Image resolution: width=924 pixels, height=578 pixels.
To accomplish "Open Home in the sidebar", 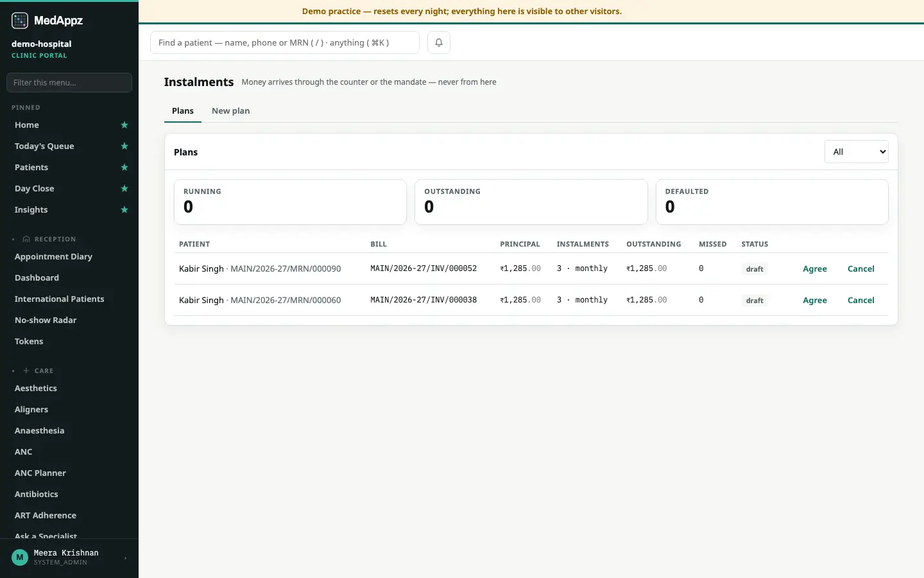I will [x=27, y=125].
